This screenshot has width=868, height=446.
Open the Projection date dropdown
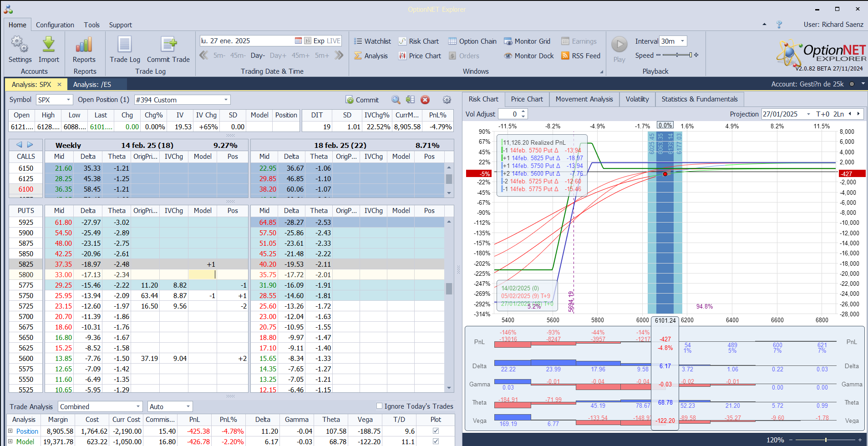(x=809, y=114)
